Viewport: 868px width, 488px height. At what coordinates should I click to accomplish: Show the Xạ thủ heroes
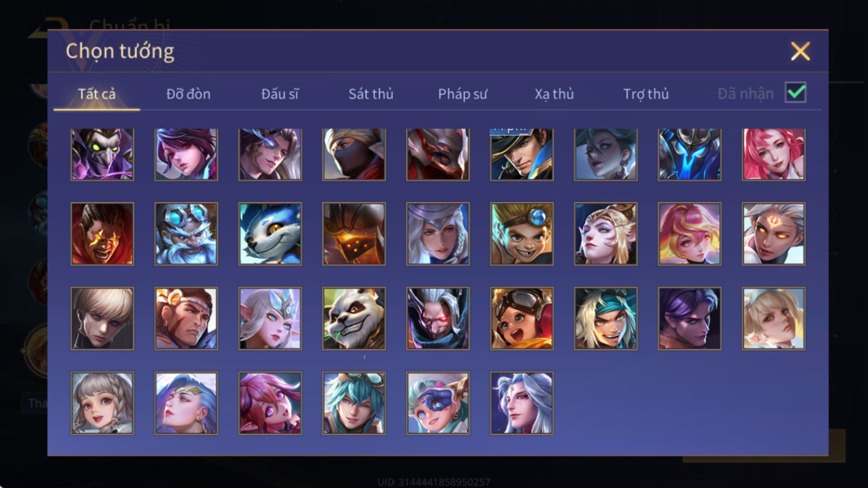(x=554, y=94)
